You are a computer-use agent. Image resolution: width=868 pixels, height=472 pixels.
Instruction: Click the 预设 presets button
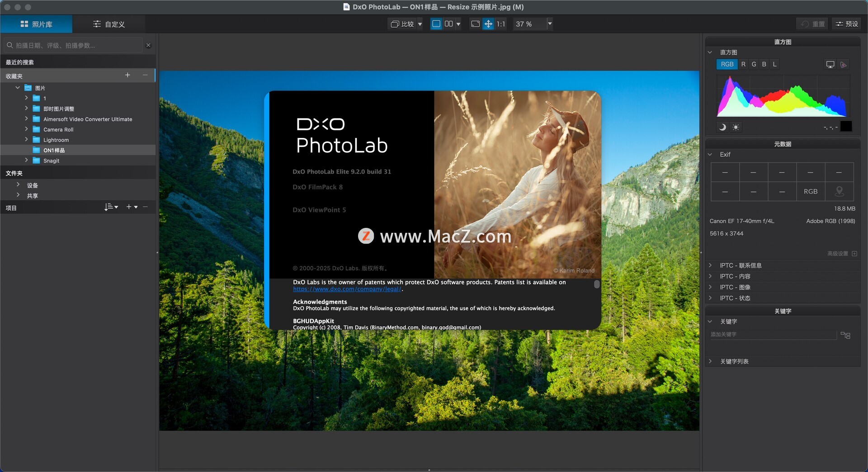pyautogui.click(x=847, y=24)
